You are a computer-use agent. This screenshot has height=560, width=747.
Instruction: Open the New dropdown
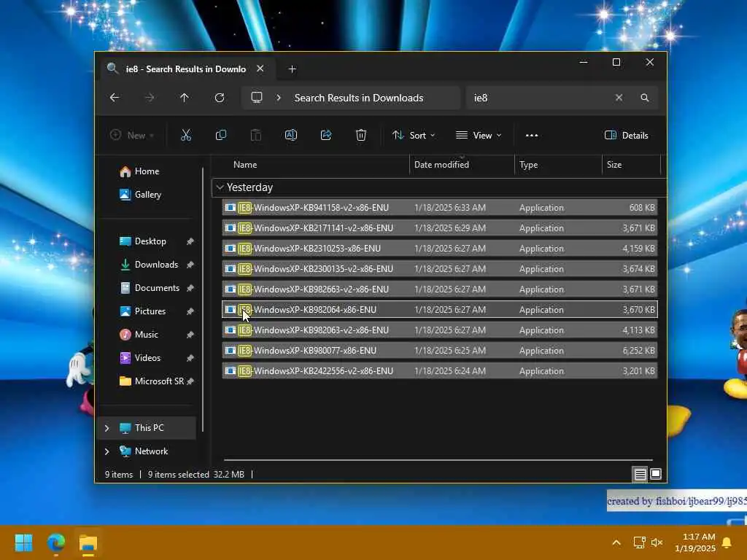(x=131, y=135)
